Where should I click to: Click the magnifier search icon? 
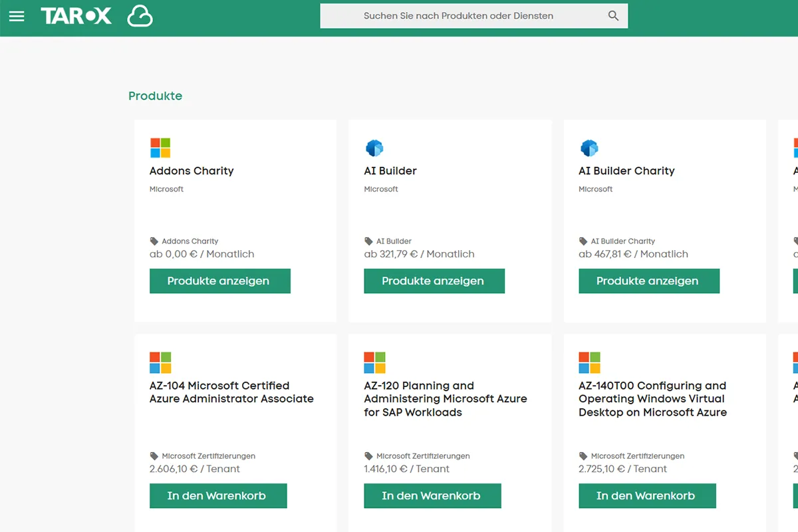613,16
